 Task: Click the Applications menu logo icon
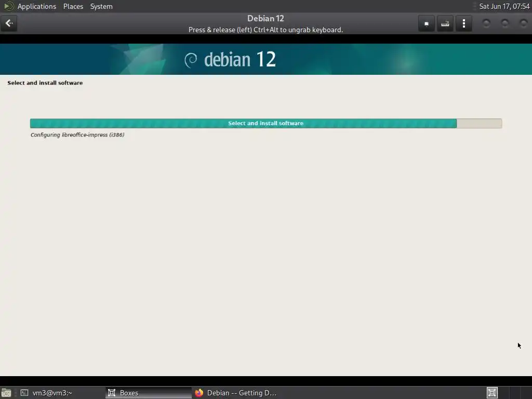click(8, 6)
